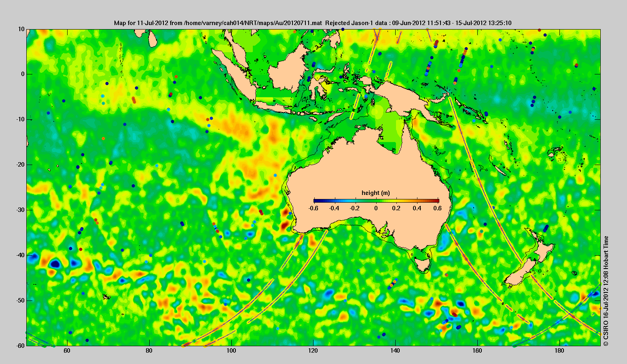627x364 pixels.
Task: Click the colorbar tick label '0.4'
Action: pyautogui.click(x=417, y=208)
